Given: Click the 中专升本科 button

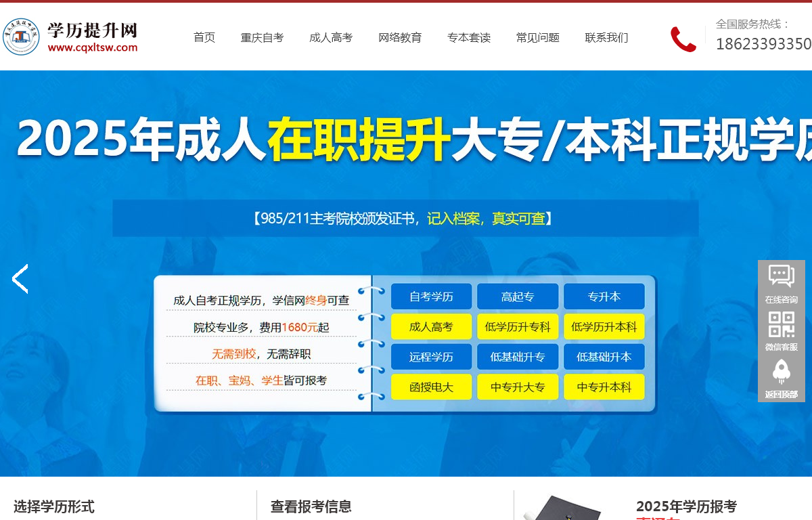Looking at the screenshot, I should (x=604, y=387).
